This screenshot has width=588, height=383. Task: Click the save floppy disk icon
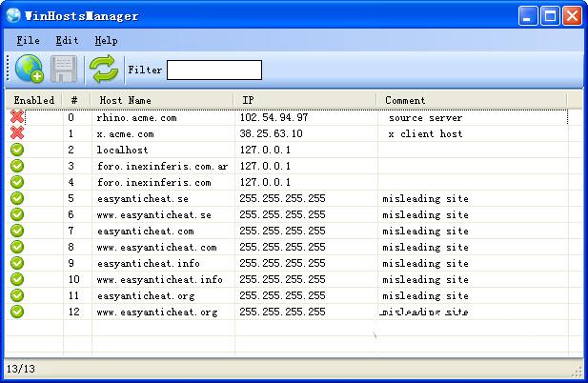pos(64,70)
